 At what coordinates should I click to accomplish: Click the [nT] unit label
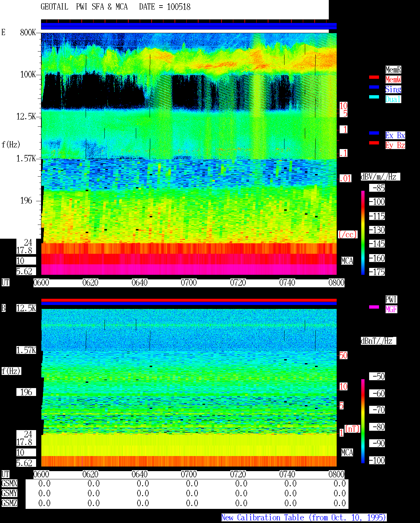pos(352,429)
